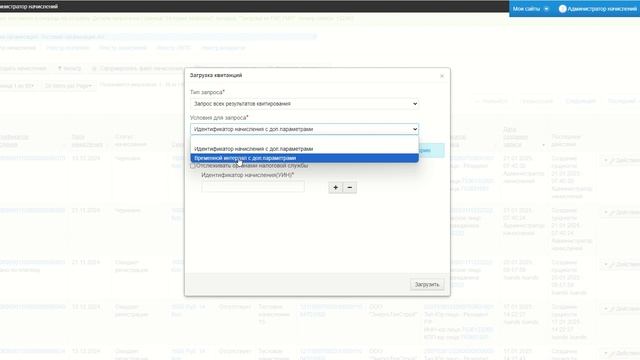Remove УИН field with minus button

349,188
